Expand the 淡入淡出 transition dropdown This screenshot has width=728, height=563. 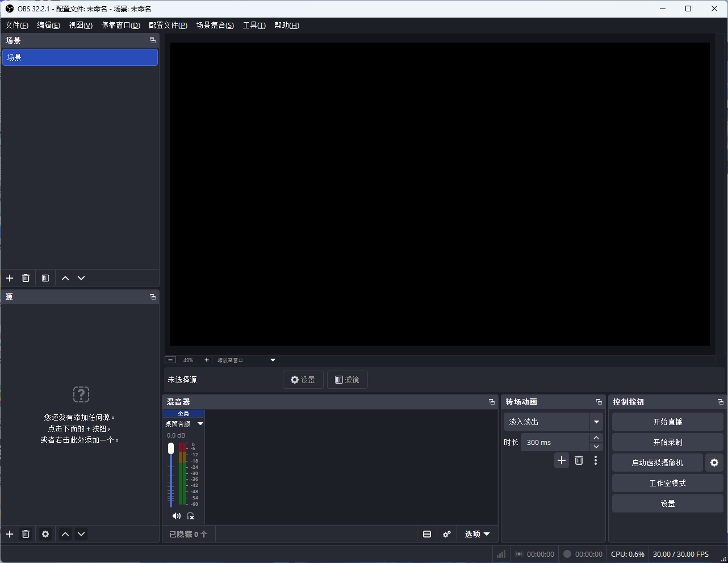(596, 422)
